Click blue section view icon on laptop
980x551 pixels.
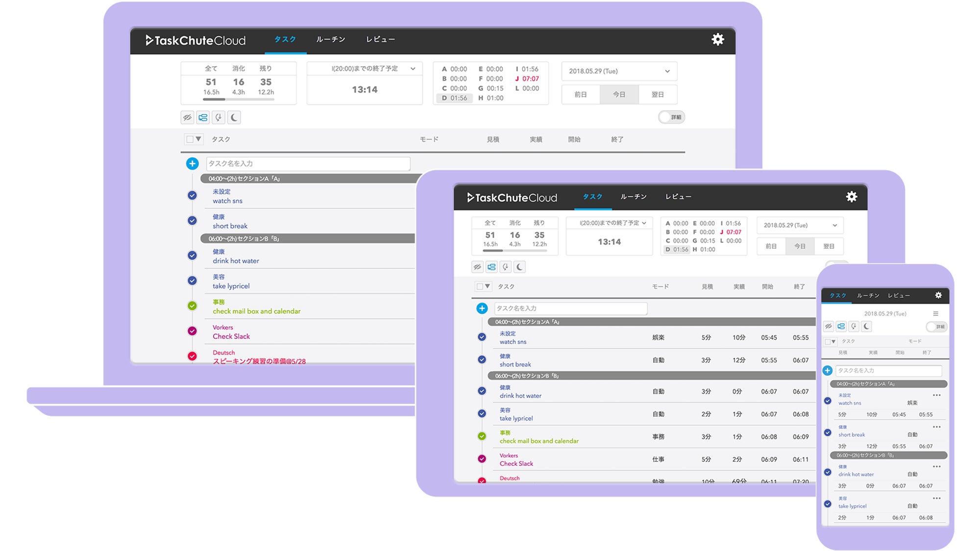(203, 118)
